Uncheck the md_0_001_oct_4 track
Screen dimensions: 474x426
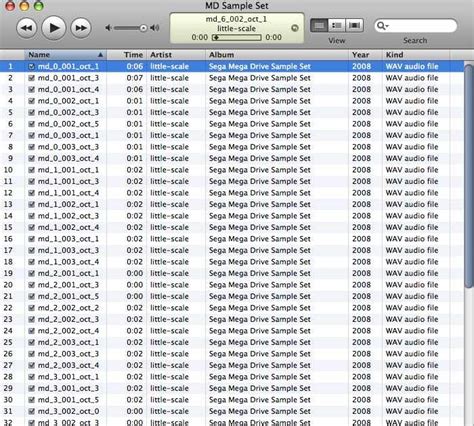tap(32, 90)
